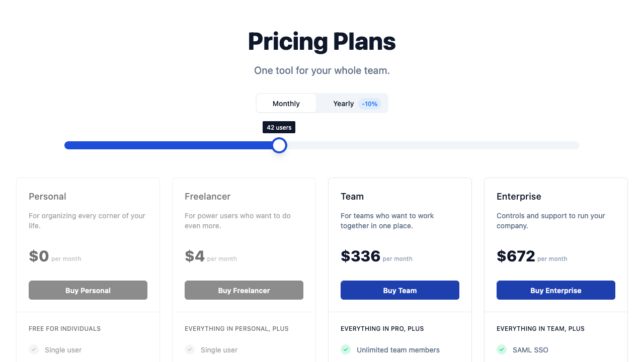Screen dimensions: 644x362
Task: Click the green check beside SAML SSO
Action: coord(502,349)
